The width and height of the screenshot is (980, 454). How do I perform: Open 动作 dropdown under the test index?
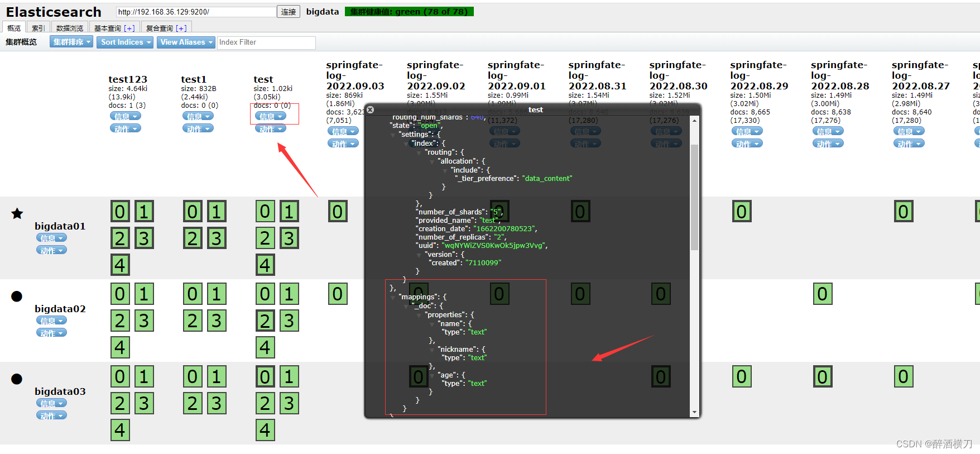[271, 128]
